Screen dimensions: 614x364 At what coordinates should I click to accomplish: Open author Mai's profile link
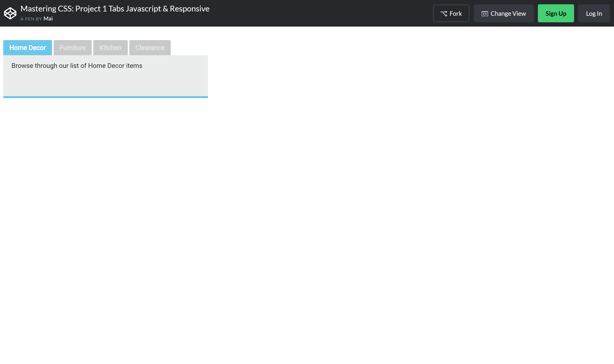[x=48, y=19]
